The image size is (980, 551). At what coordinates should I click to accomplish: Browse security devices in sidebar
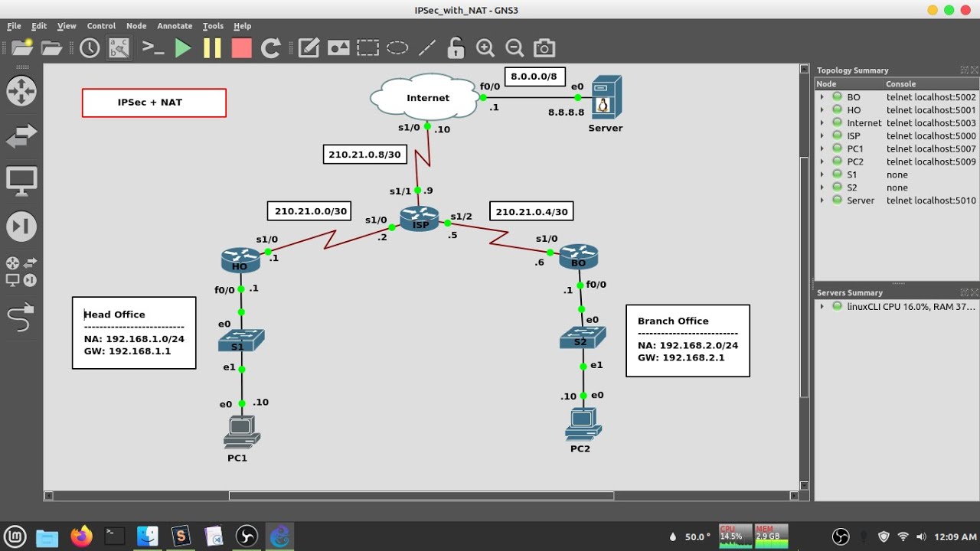pos(21,227)
